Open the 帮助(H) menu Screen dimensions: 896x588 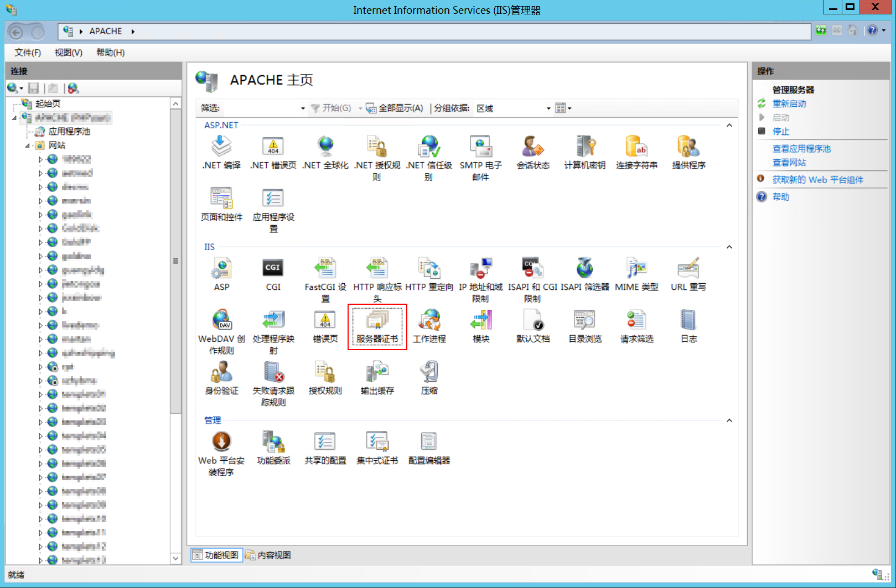111,53
